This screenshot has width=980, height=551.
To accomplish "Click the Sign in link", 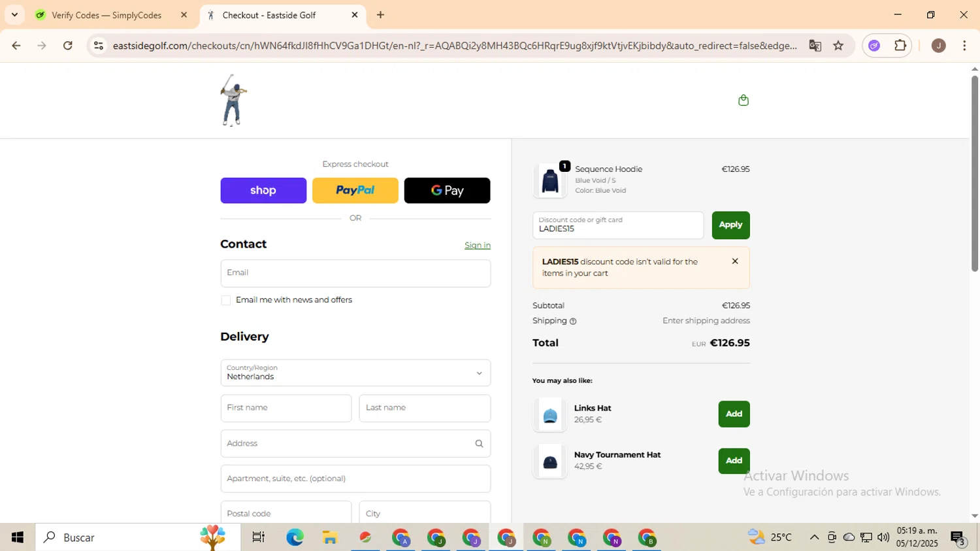I will point(478,246).
